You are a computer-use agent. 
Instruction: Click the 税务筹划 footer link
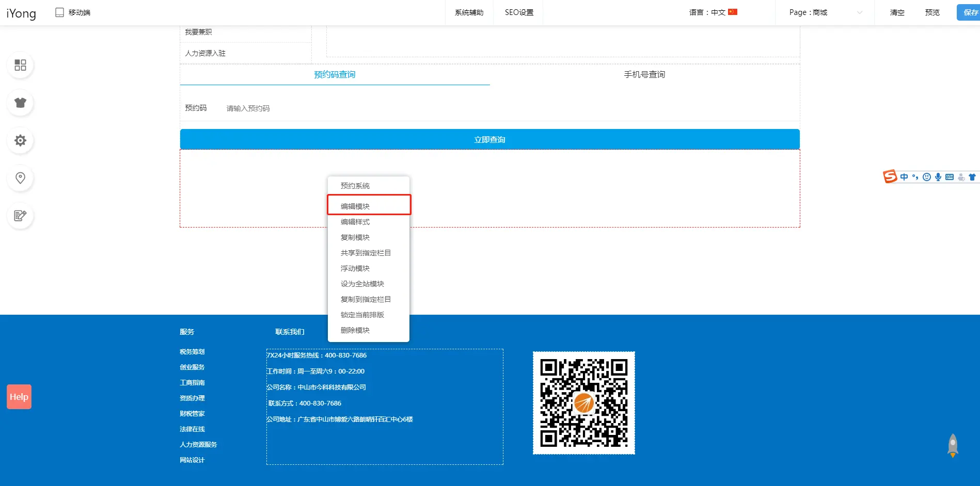click(x=192, y=352)
